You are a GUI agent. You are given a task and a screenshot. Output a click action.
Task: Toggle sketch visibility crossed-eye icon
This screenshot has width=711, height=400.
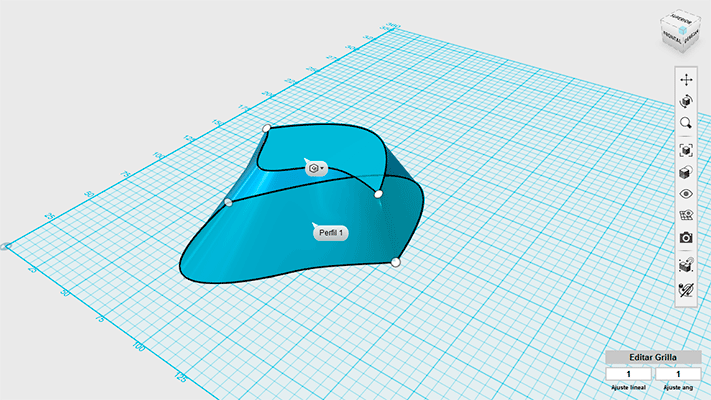coord(686,290)
